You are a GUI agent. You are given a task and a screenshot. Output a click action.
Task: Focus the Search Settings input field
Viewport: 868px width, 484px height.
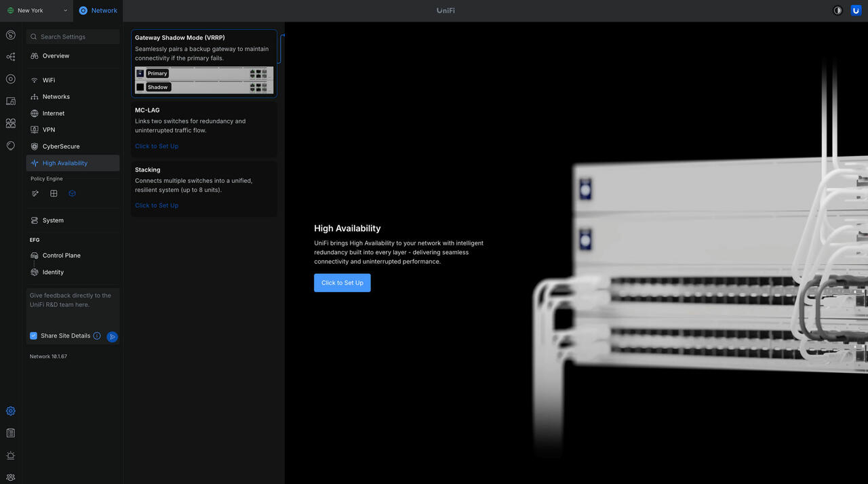pyautogui.click(x=76, y=37)
